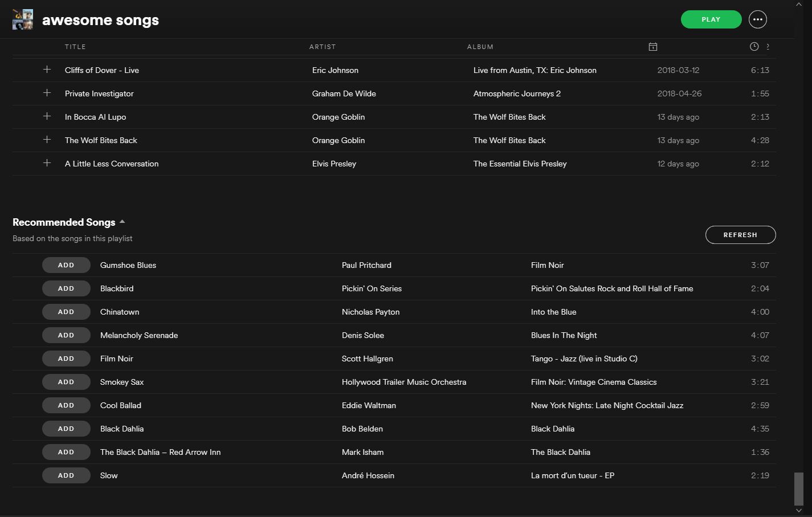
Task: Add Black Dahlia by Bob Belden
Action: coord(66,429)
